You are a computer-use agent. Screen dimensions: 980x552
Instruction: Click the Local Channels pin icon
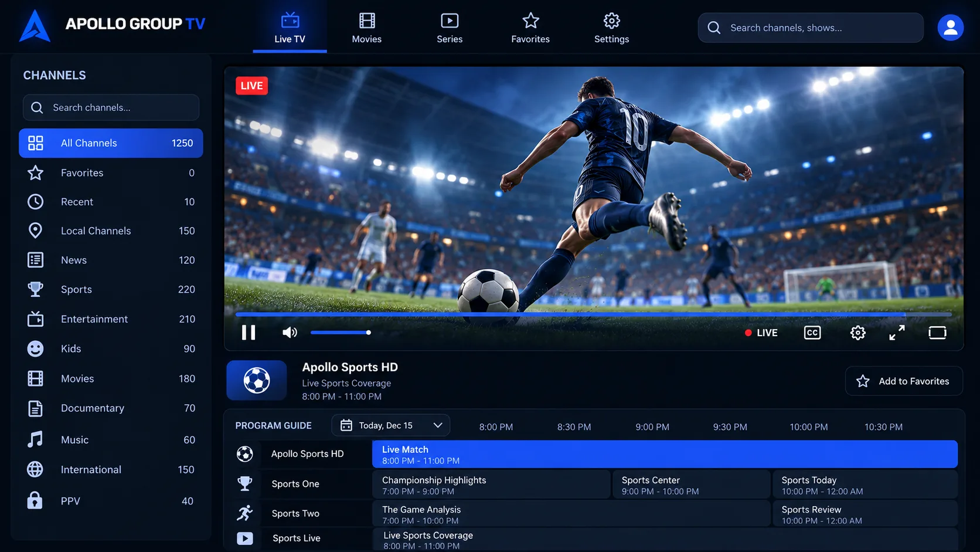(35, 231)
